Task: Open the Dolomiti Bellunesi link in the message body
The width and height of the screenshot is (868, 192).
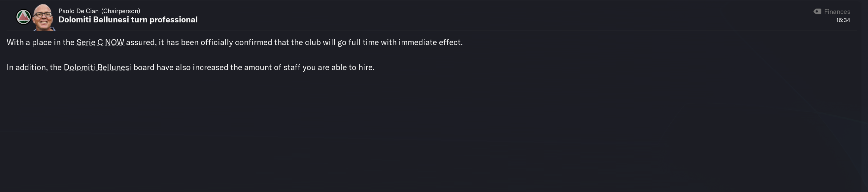Action: click(x=97, y=67)
